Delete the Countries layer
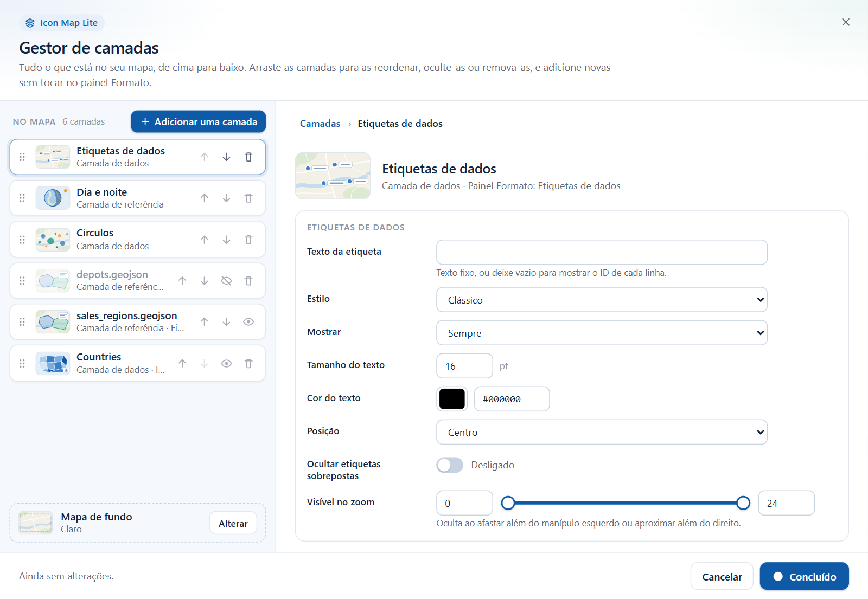 [x=248, y=363]
